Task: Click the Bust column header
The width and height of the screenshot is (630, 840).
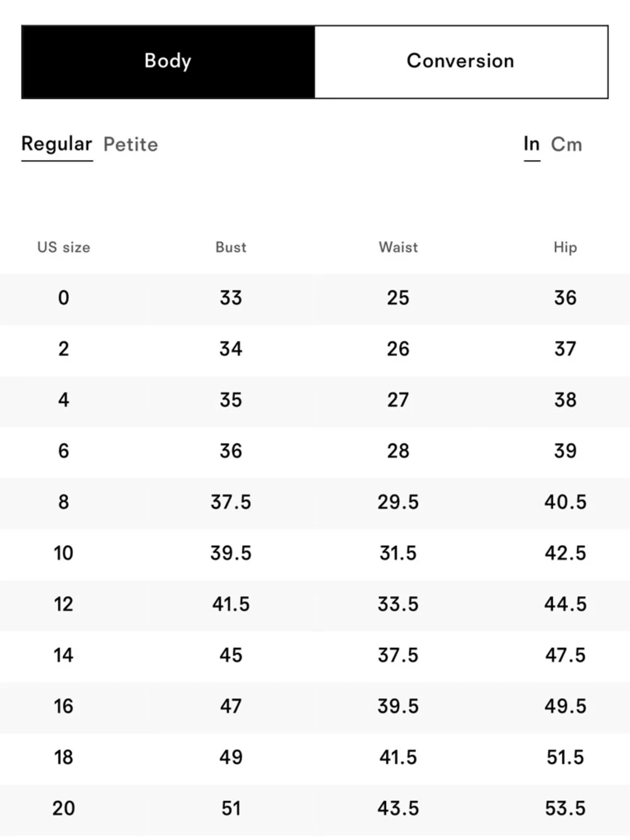Action: click(231, 247)
